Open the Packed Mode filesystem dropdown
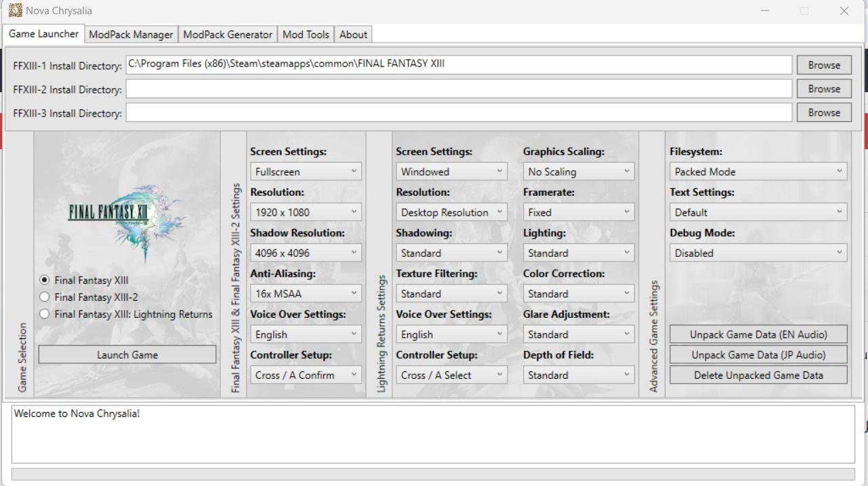Image resolution: width=868 pixels, height=486 pixels. [x=758, y=171]
